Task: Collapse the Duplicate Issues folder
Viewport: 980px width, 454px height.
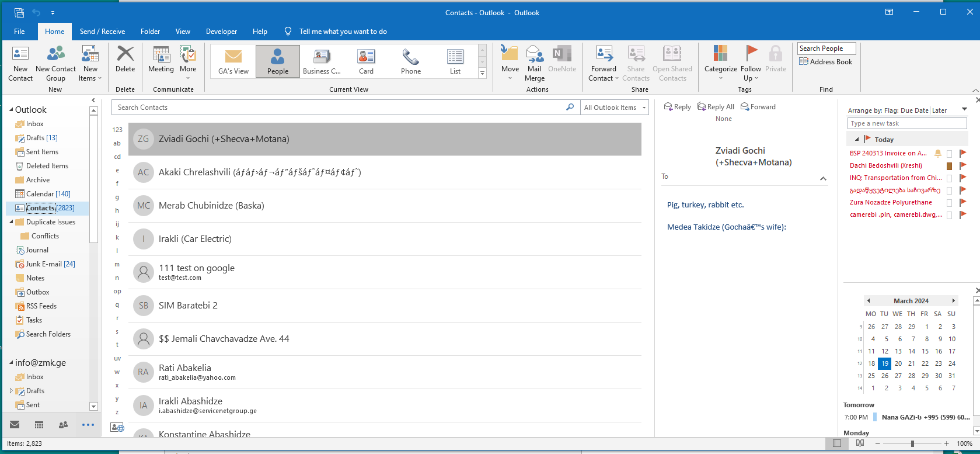Action: click(12, 222)
